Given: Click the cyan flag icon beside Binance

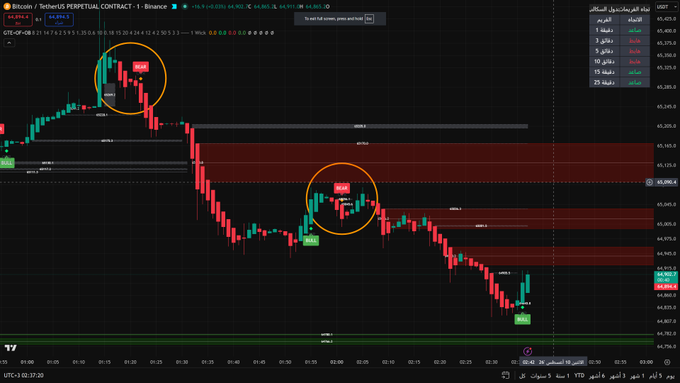Looking at the screenshot, I should pos(174,7).
